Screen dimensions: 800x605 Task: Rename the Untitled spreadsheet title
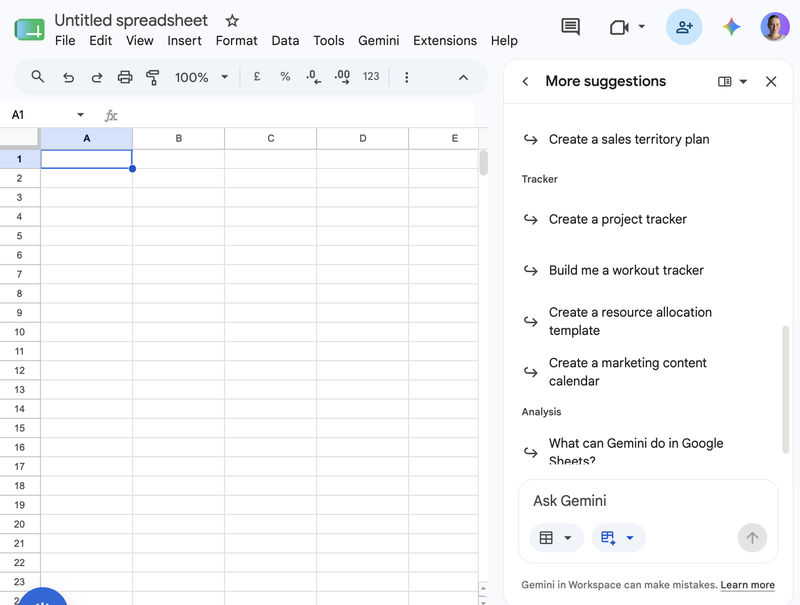[x=131, y=20]
